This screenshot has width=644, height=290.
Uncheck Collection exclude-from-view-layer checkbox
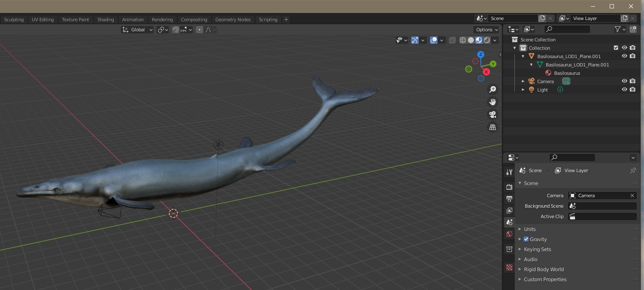(616, 48)
